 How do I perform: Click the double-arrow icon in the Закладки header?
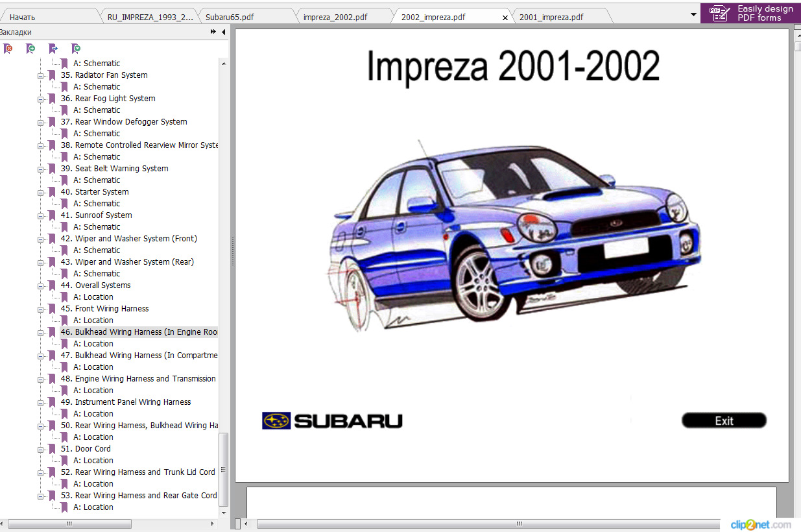click(213, 32)
